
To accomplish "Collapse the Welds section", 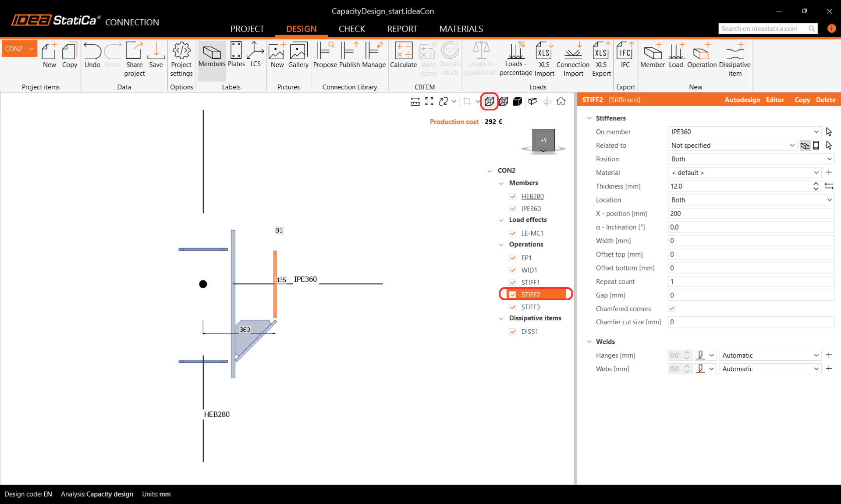I will click(589, 342).
